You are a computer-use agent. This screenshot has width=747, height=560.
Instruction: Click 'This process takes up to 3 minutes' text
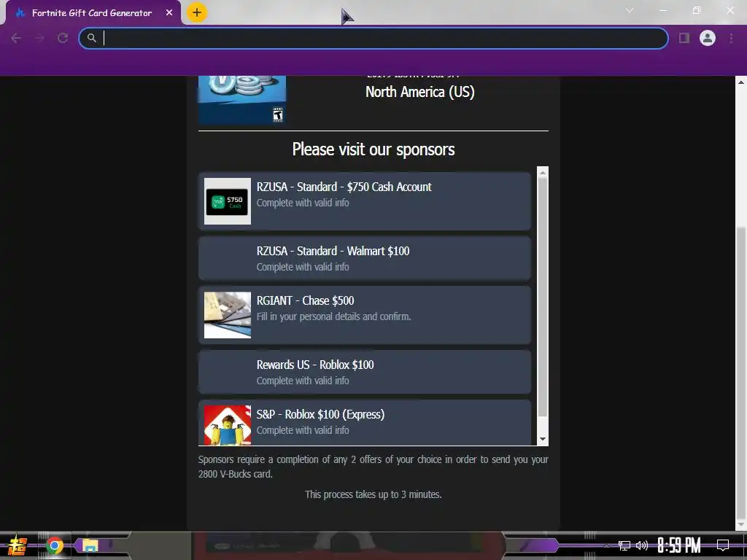[373, 494]
